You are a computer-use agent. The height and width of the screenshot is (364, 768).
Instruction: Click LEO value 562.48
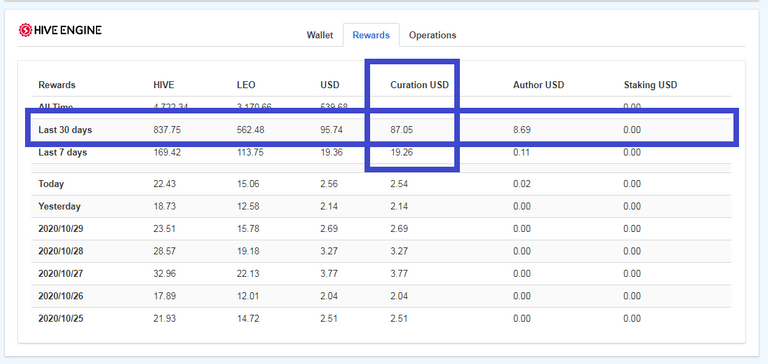pos(250,130)
